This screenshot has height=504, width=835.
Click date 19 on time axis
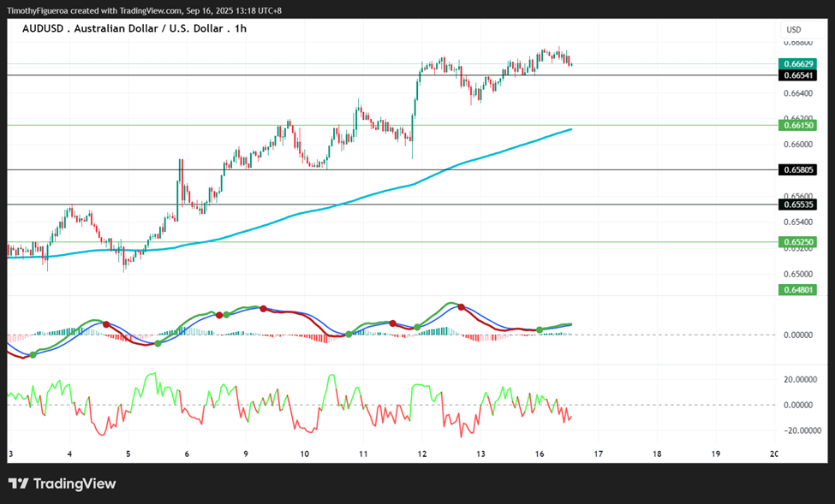tap(716, 454)
